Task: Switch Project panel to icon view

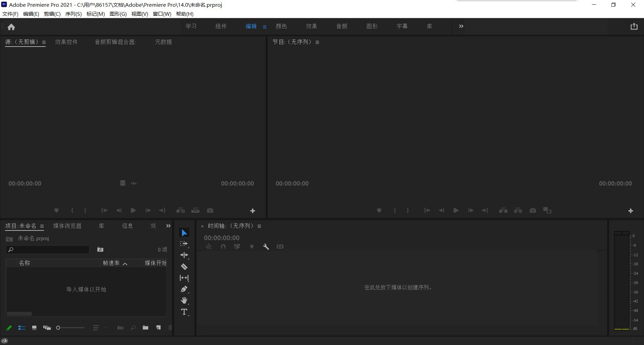Action: click(34, 328)
